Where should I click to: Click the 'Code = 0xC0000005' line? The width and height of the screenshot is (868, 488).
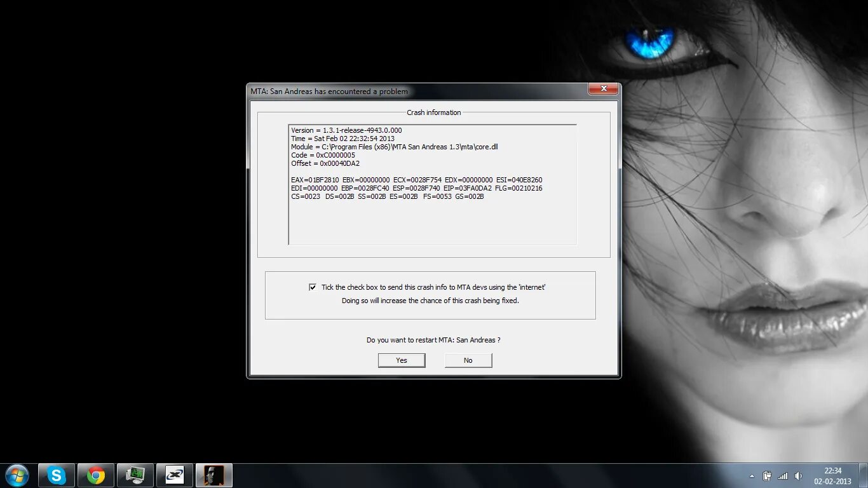coord(323,155)
